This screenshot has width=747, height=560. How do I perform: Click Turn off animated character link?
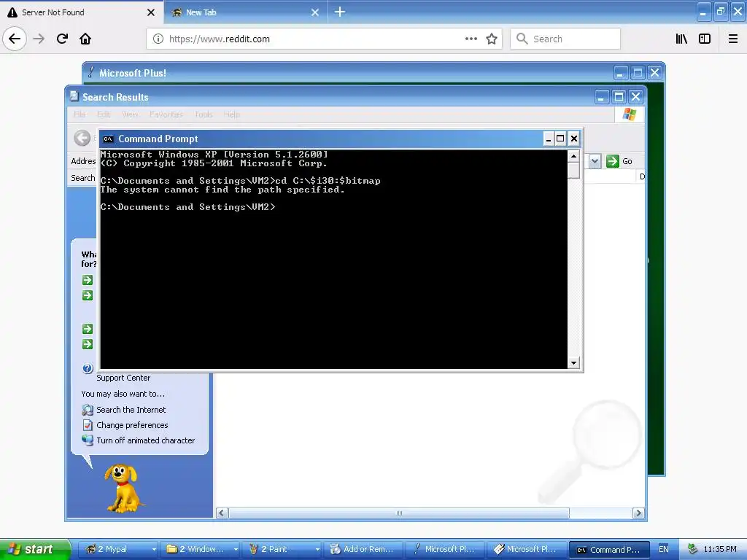click(x=145, y=440)
